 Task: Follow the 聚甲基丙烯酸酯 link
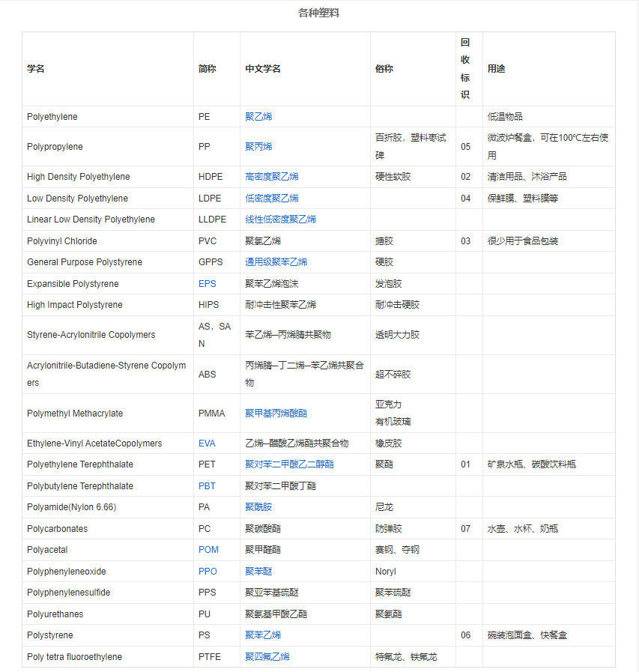coord(276,414)
